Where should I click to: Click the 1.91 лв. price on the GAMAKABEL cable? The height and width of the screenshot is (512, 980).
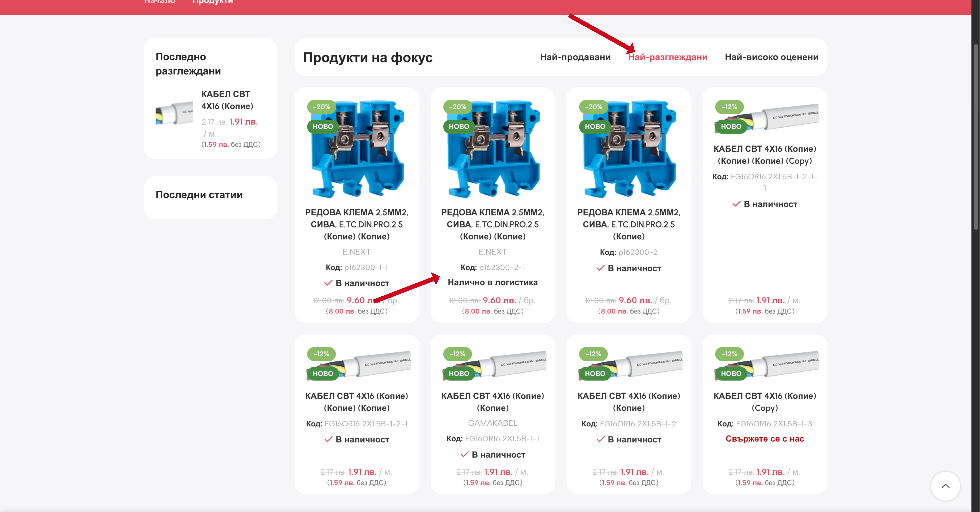click(x=498, y=472)
